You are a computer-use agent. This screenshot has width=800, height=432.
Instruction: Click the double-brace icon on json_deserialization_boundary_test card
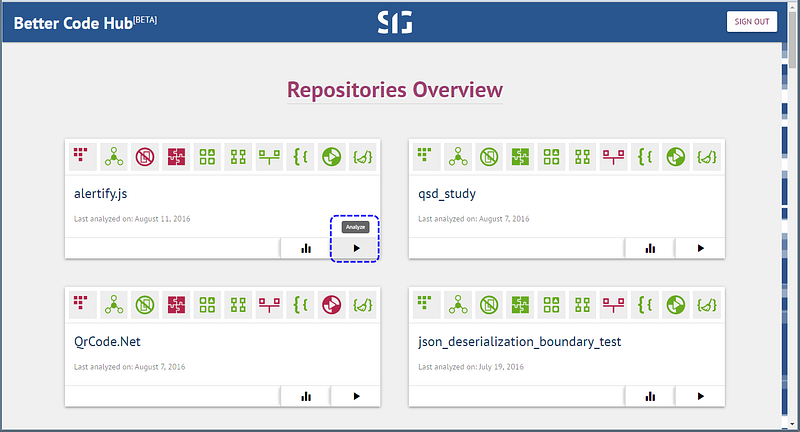coord(644,304)
